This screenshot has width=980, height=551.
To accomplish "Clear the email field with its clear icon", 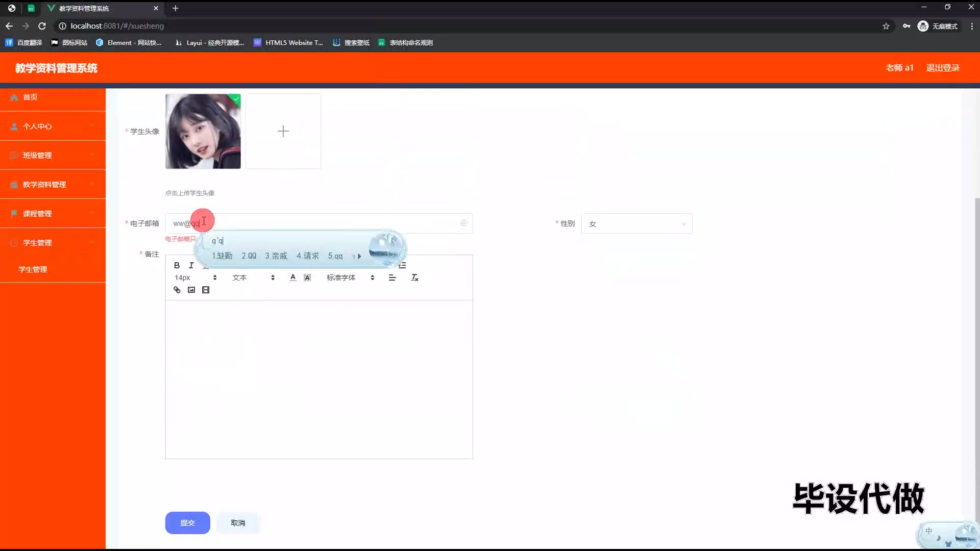I will (464, 223).
